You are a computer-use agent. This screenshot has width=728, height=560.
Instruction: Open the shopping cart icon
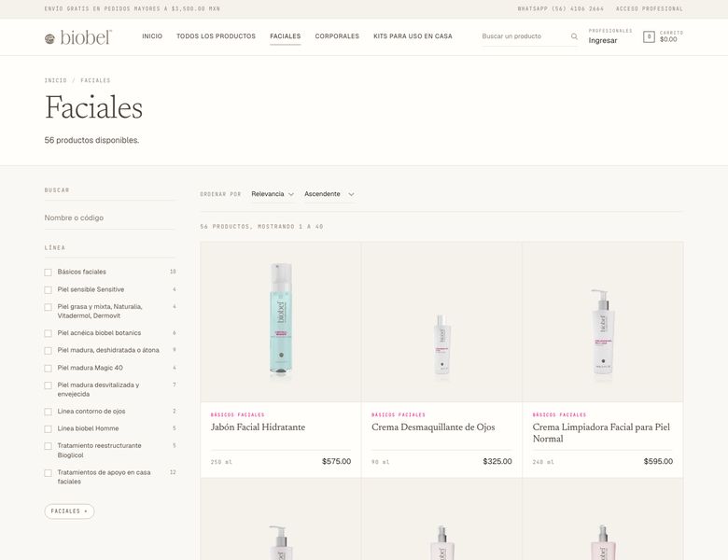pyautogui.click(x=649, y=36)
